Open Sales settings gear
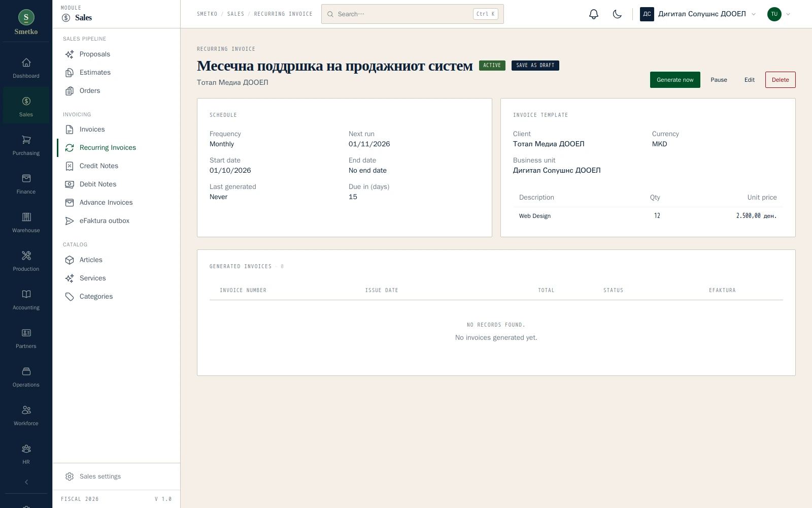The image size is (812, 508). (x=116, y=477)
